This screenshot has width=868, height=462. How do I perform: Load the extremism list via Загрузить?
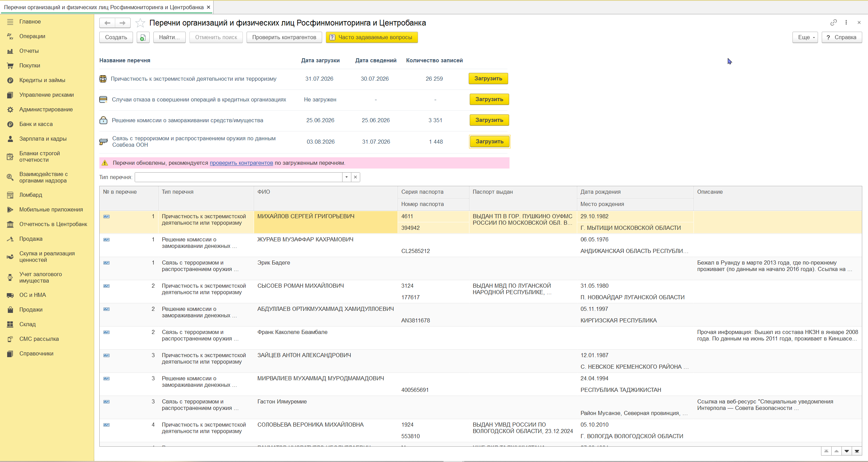(x=488, y=79)
